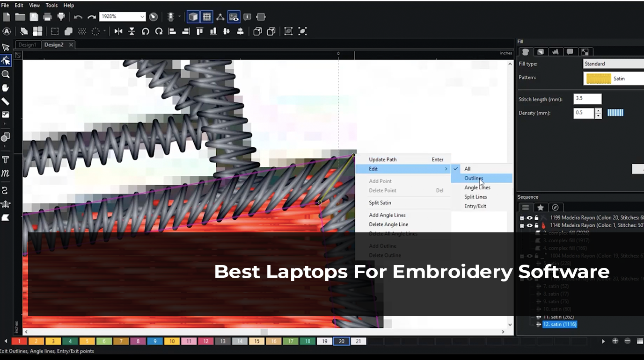Toggle lock icon of 1199 Madeira Rayon
Screen dimensions: 644x360
point(536,218)
